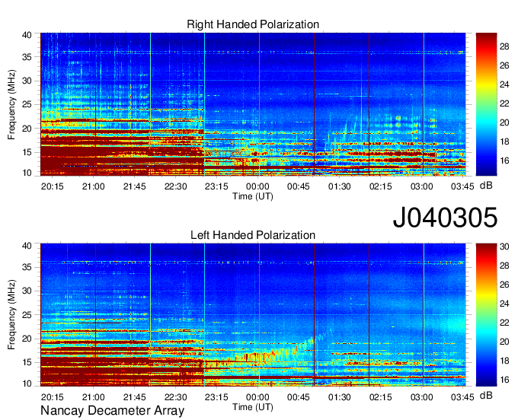Viewport: 518px width, 420px height.
Task: Click the 03:00 time tick of right-handed plot
Action: (x=422, y=186)
